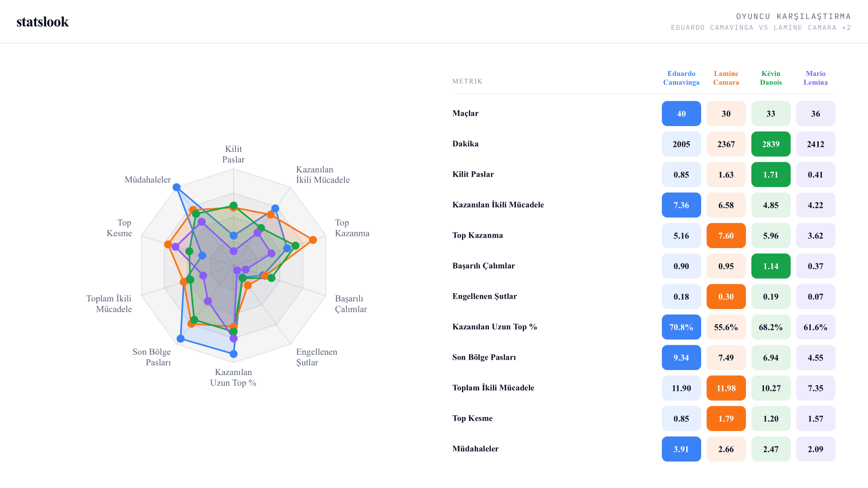Click Camara's Engellenen Şutlar value 0.30
The image size is (868, 488).
726,296
